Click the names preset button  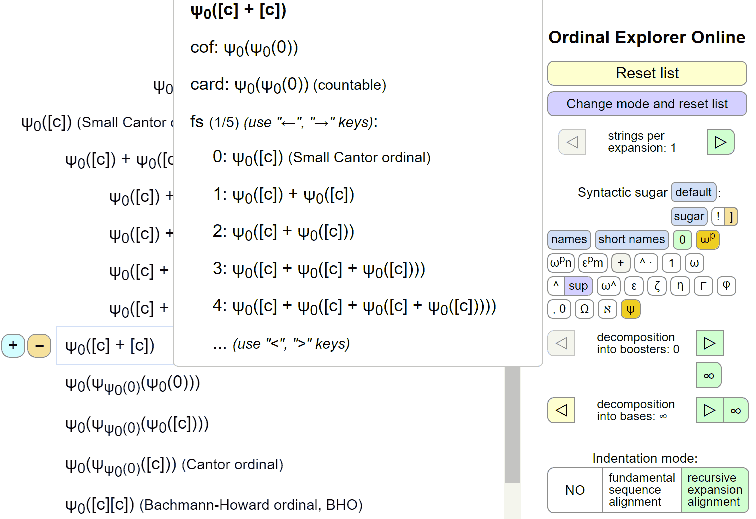tap(569, 239)
